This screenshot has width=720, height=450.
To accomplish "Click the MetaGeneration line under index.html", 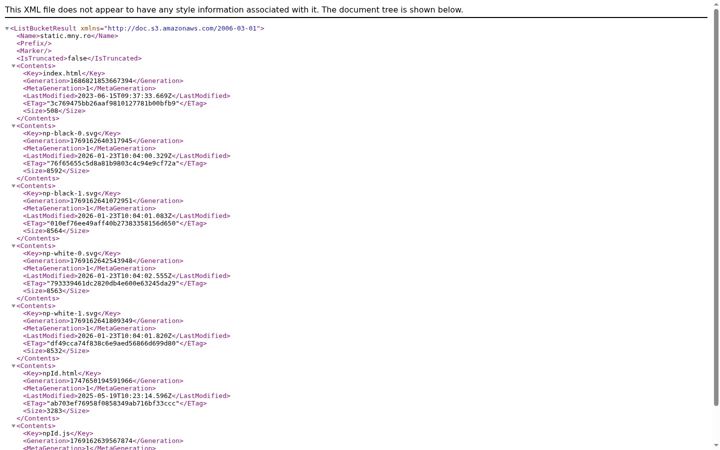I will click(90, 89).
